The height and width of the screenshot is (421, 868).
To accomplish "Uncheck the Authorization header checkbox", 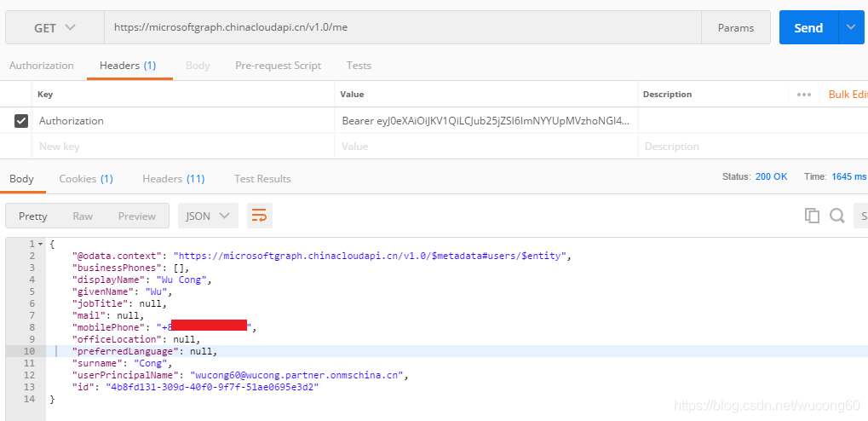I will tap(21, 121).
